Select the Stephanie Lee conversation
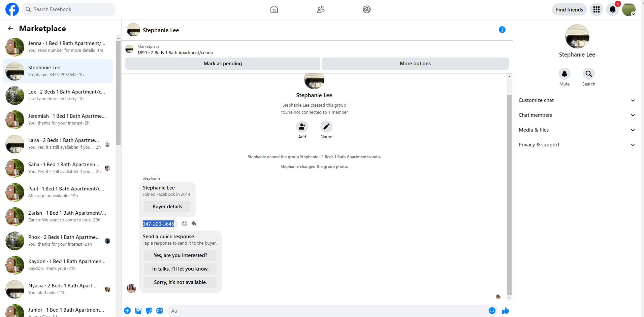 [x=58, y=71]
